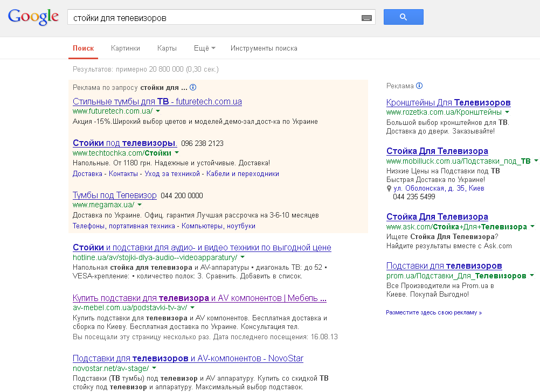Click 'Разместите здесь свою рекламу' link

[x=434, y=312]
